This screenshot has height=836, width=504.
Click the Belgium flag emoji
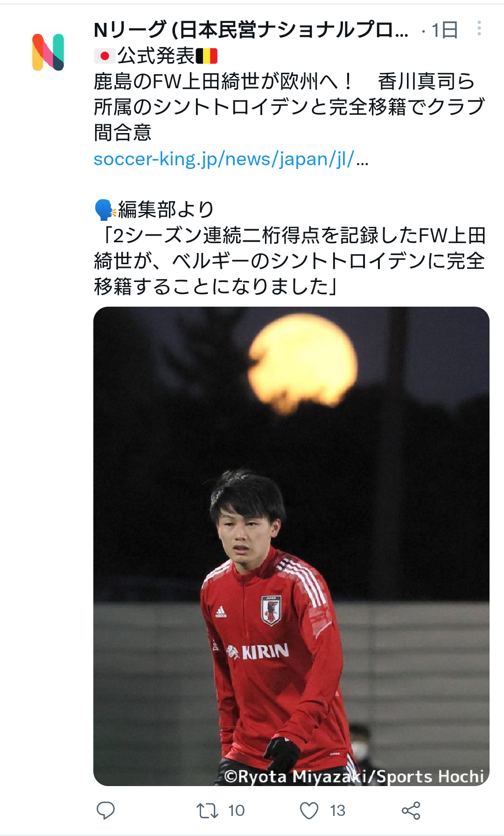[207, 56]
